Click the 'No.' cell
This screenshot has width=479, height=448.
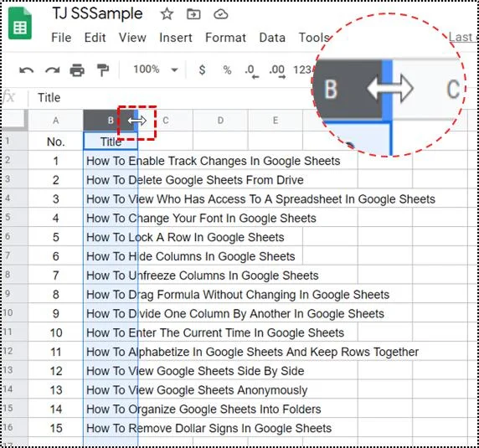coord(55,142)
